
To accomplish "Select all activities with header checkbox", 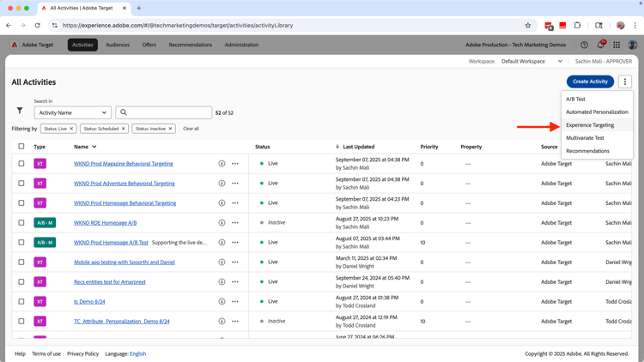I will 21,147.
